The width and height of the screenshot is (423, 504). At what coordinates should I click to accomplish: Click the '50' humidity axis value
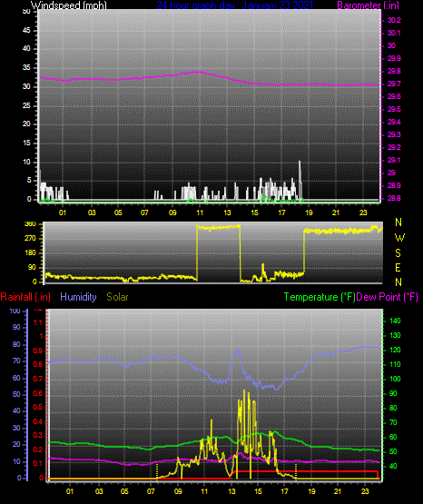click(16, 394)
